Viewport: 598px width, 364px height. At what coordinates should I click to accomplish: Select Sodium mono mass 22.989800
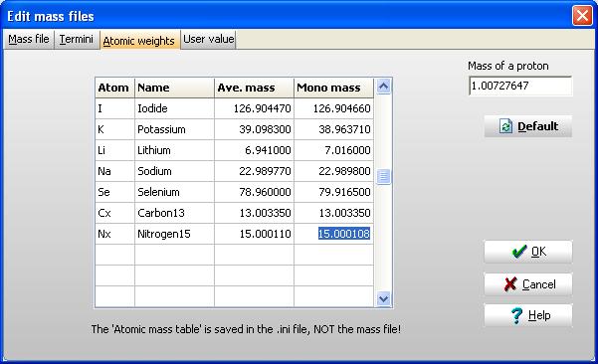333,171
